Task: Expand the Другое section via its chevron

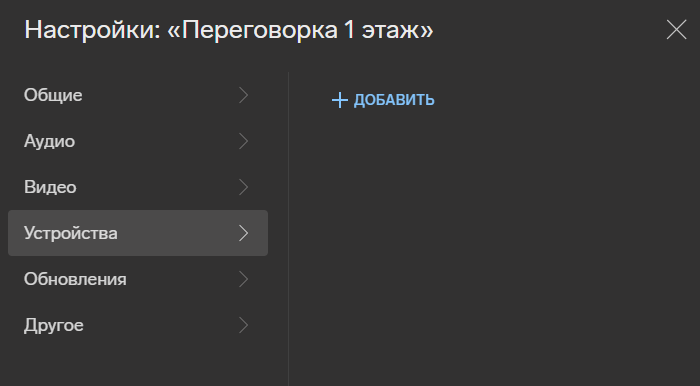Action: point(243,325)
